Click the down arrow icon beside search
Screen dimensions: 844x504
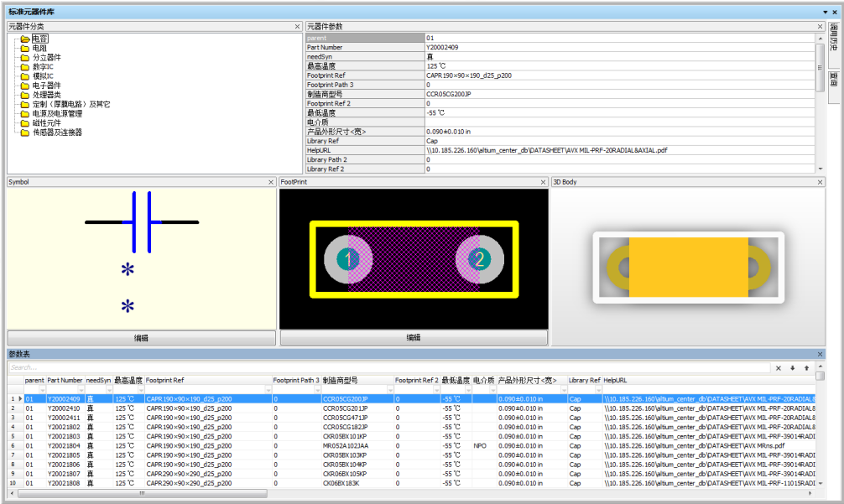click(x=793, y=368)
